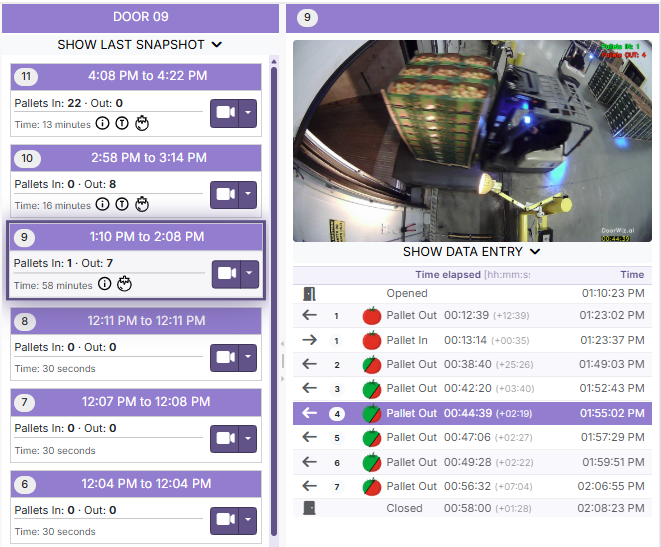
Task: Select session 8 header 12:11 PM to 12:11 PM
Action: [x=136, y=321]
